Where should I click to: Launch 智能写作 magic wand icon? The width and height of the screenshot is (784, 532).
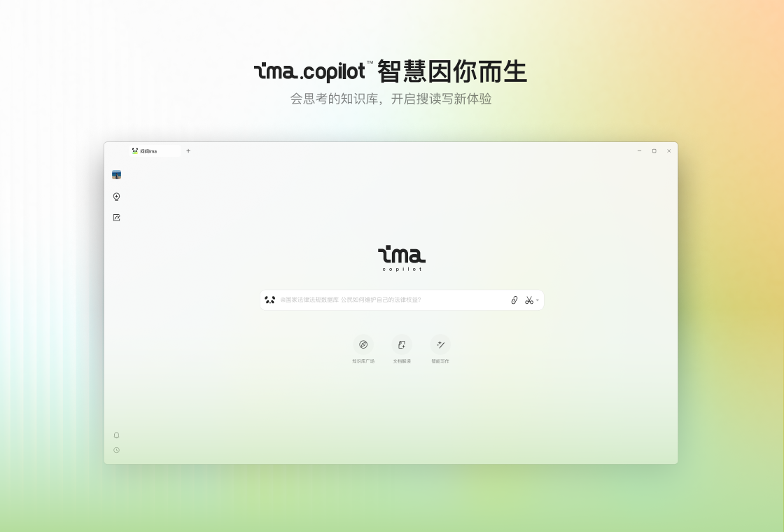440,344
